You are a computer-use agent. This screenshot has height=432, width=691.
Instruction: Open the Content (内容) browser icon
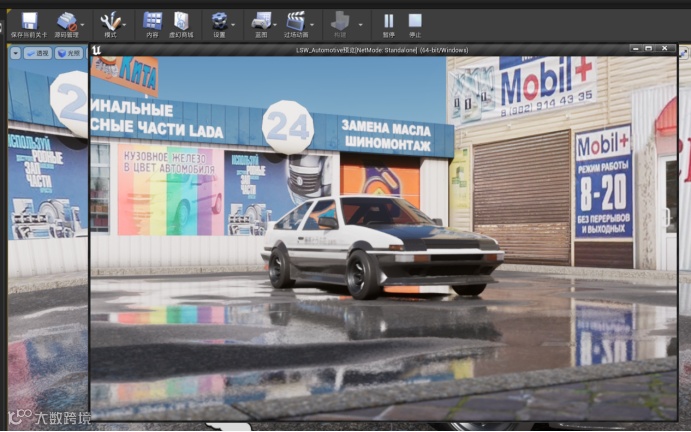pyautogui.click(x=152, y=21)
